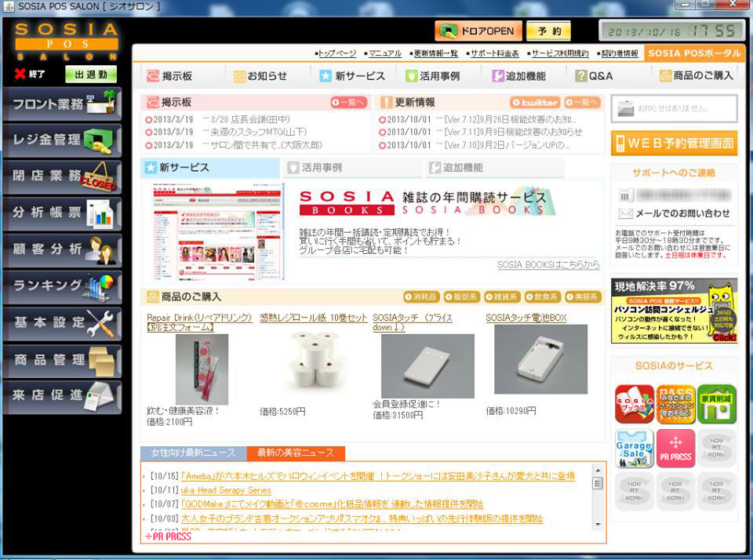753x560 pixels.
Task: Open the green 家賃削減 service icon
Action: click(x=716, y=404)
